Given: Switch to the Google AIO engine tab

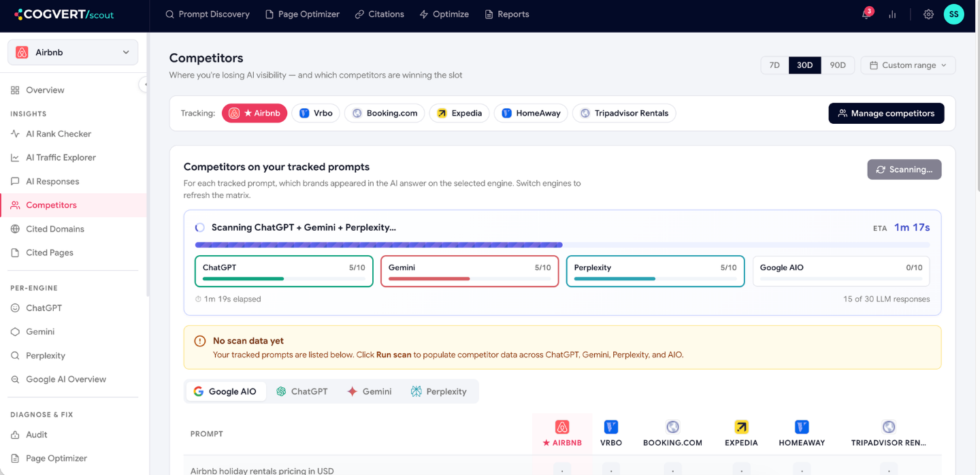Looking at the screenshot, I should click(x=225, y=391).
